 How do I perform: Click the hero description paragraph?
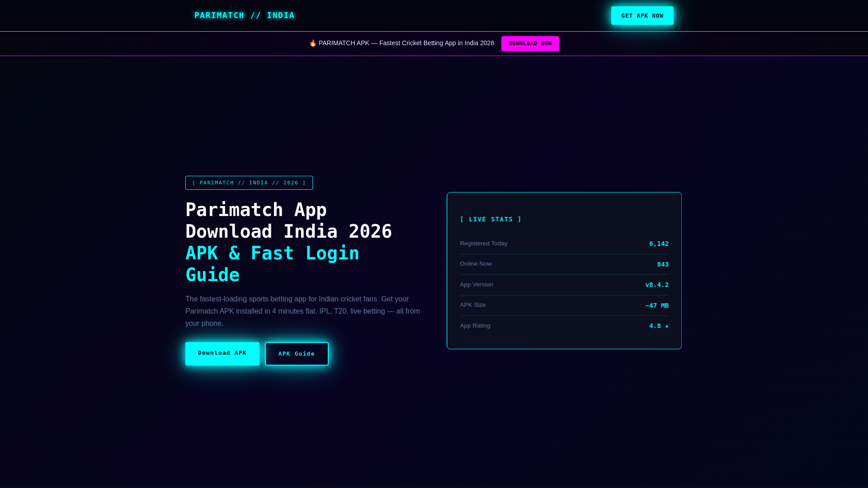coord(302,311)
